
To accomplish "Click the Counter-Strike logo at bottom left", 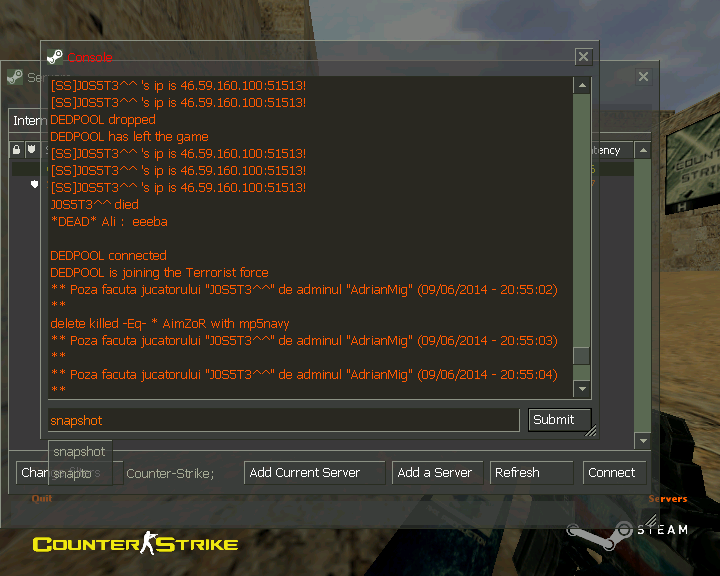I will [135, 544].
